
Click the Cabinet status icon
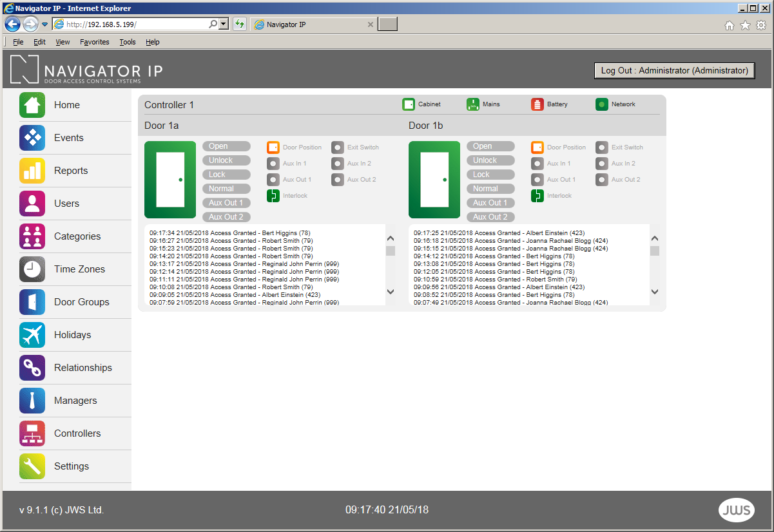(x=409, y=104)
